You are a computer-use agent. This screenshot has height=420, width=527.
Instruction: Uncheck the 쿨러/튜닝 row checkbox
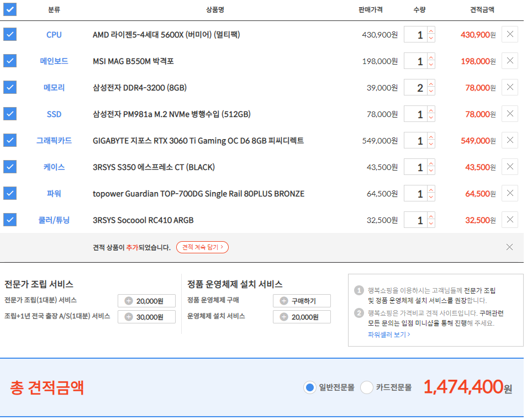10,220
